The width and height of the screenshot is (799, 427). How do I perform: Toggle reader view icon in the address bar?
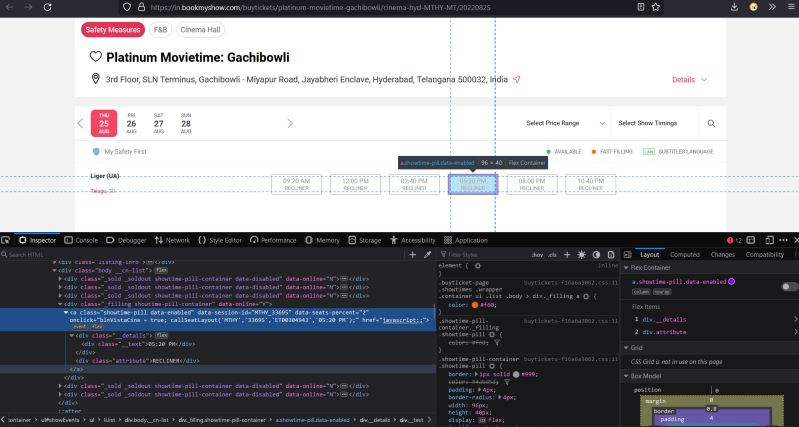pos(641,7)
